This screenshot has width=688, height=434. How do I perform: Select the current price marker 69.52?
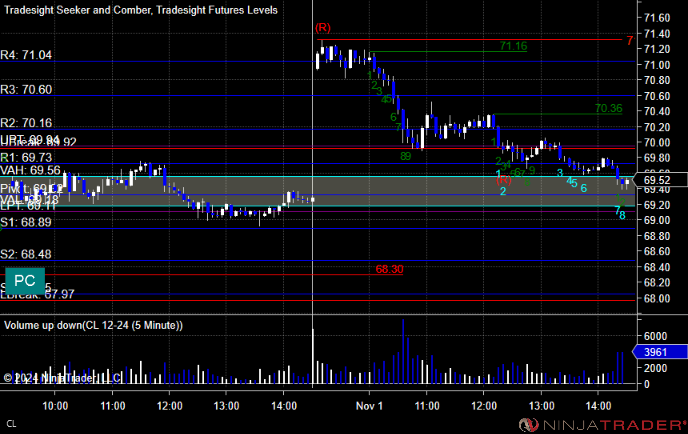coord(662,180)
